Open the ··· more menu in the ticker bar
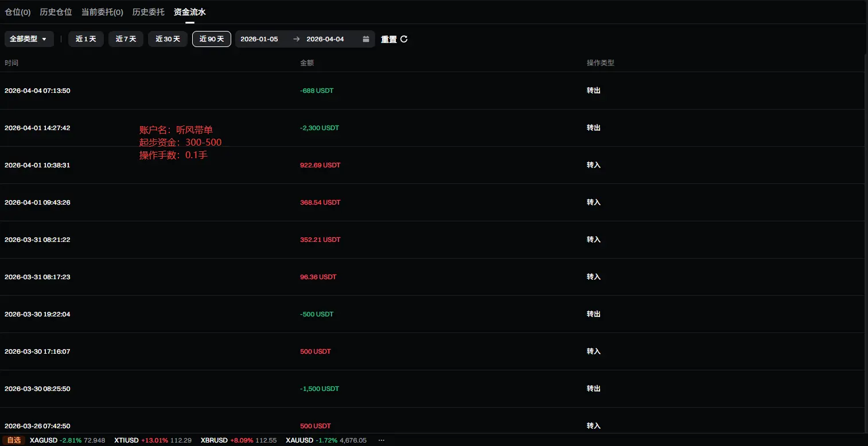 pyautogui.click(x=382, y=440)
